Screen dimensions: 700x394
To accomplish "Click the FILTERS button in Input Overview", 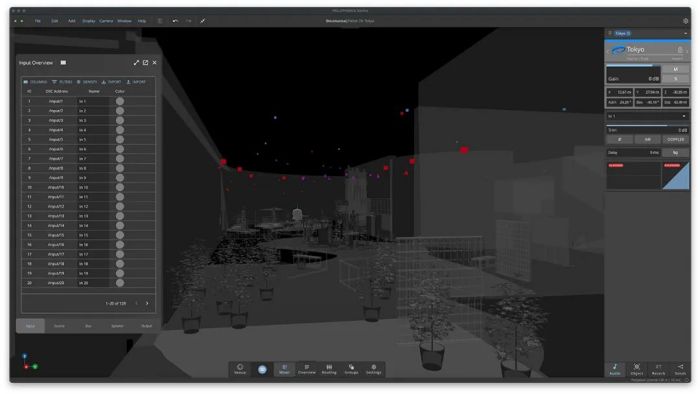I will [x=62, y=82].
